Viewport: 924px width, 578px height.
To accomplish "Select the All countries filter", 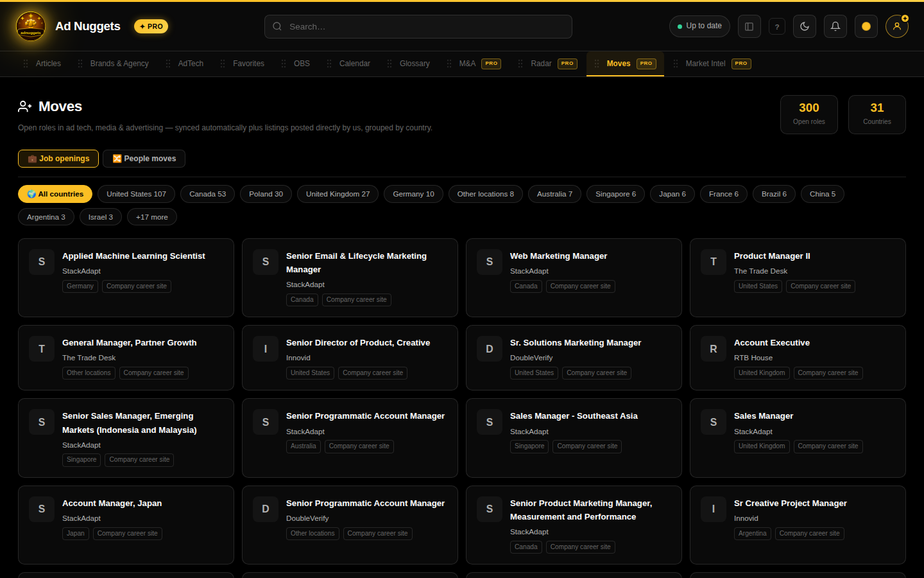I will click(x=55, y=194).
